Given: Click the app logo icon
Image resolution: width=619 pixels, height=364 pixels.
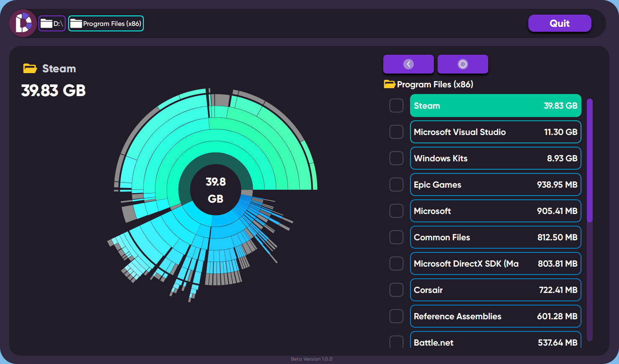Looking at the screenshot, I should click(x=23, y=23).
